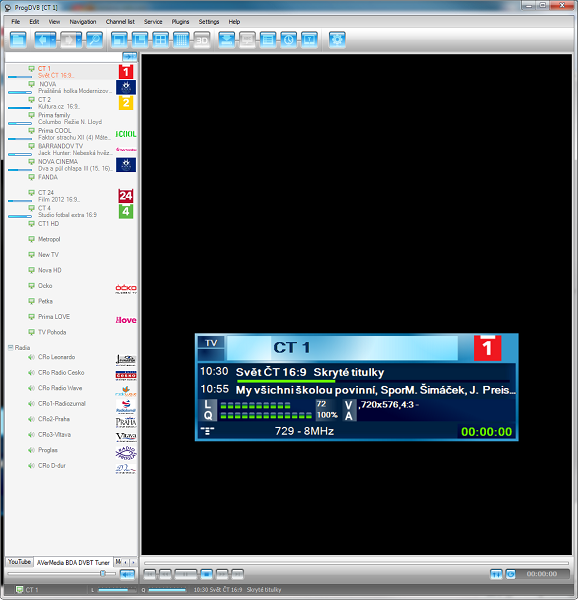Click the channel search input field
This screenshot has height=600, width=579.
64,57
